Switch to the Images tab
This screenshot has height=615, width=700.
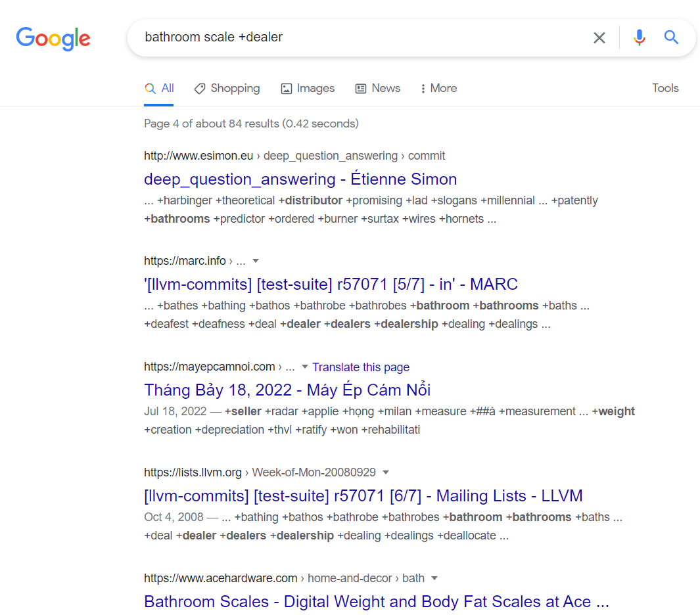(x=308, y=88)
